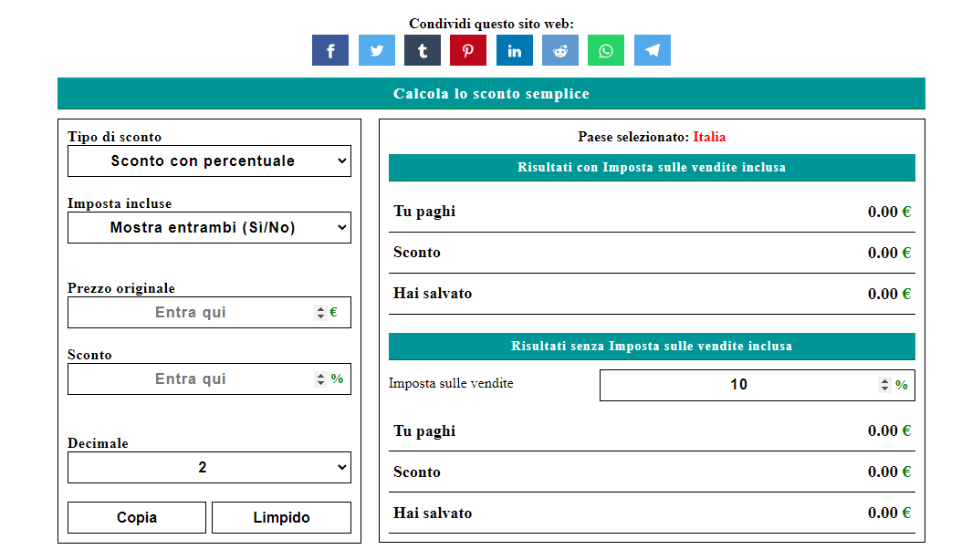Clear the form with Limpido
972x560 pixels.
280,517
